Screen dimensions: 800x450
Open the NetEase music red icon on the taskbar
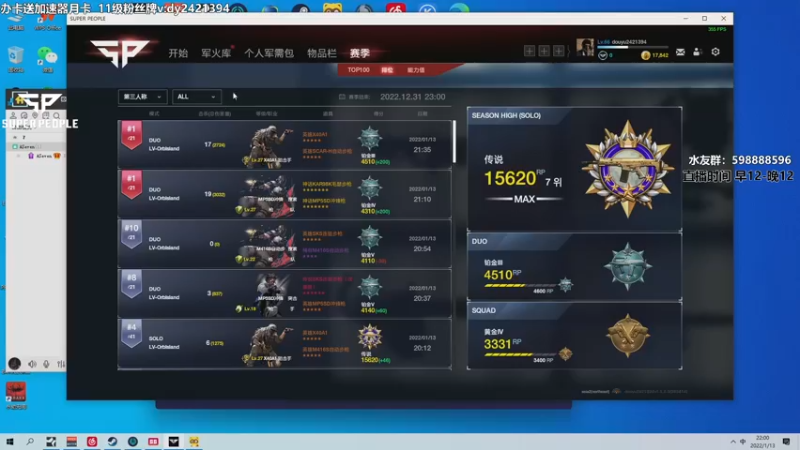click(92, 441)
